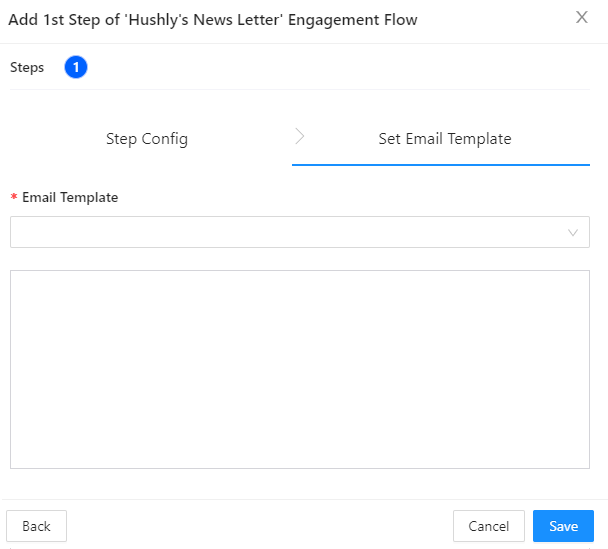This screenshot has height=549, width=608.
Task: Open the Email Template dropdown
Action: coord(300,232)
